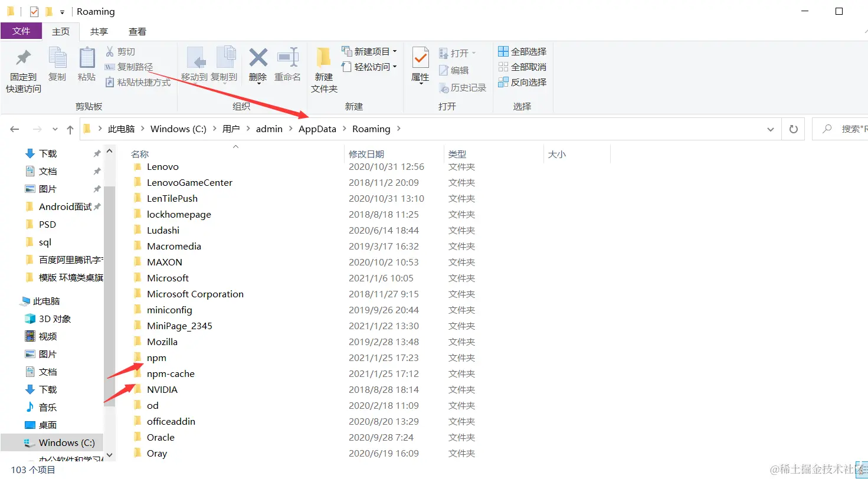Screen dimensions: 868x479
Task: Click the 3D 对象 sidebar item
Action: (48, 319)
